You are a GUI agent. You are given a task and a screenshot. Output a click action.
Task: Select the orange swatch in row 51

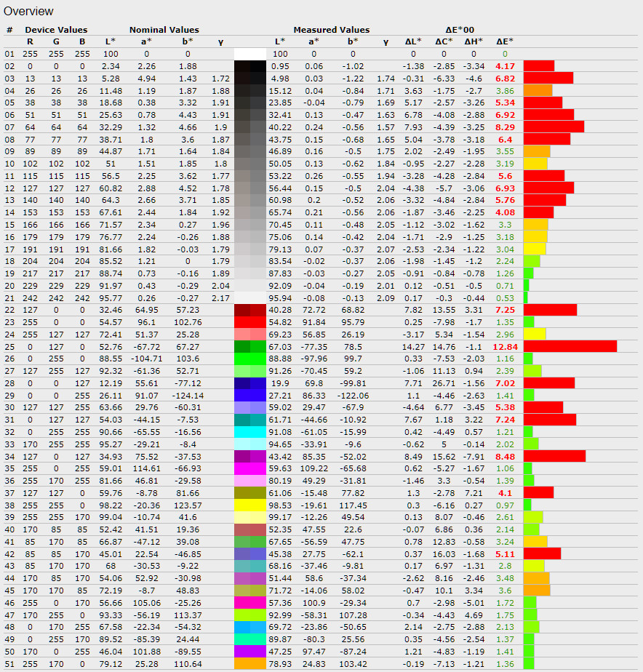pos(250,664)
